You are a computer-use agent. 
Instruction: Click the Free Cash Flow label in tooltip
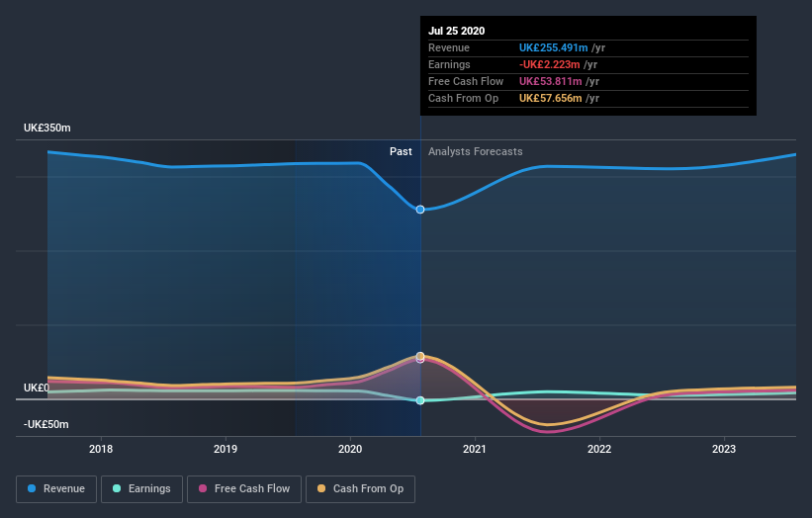pos(466,81)
